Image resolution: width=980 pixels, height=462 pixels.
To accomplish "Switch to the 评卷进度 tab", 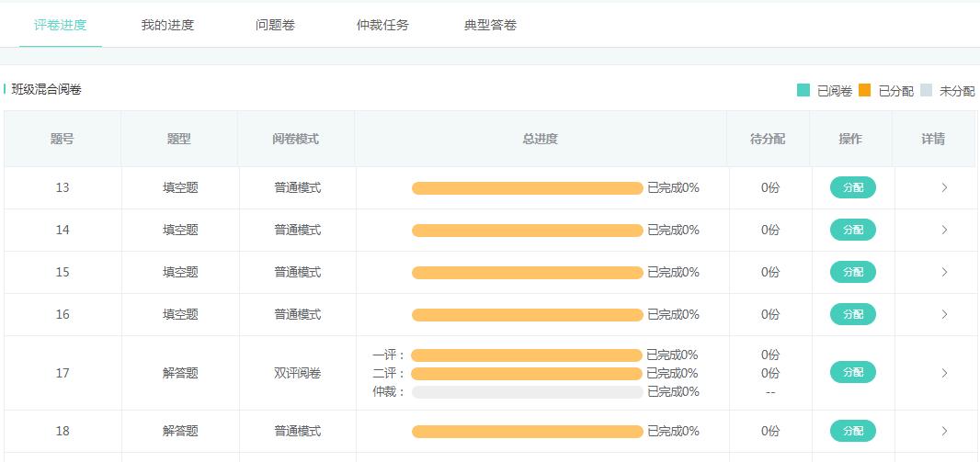I will click(x=60, y=25).
